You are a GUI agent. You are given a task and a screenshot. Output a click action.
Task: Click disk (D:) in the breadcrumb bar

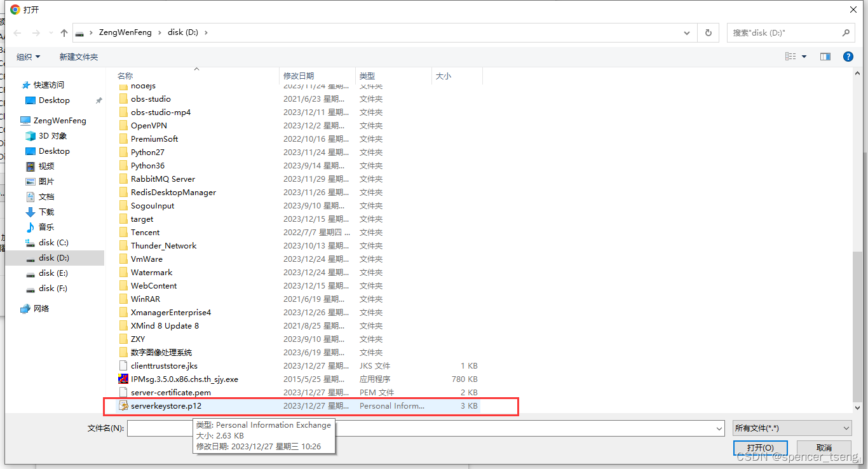click(x=182, y=32)
